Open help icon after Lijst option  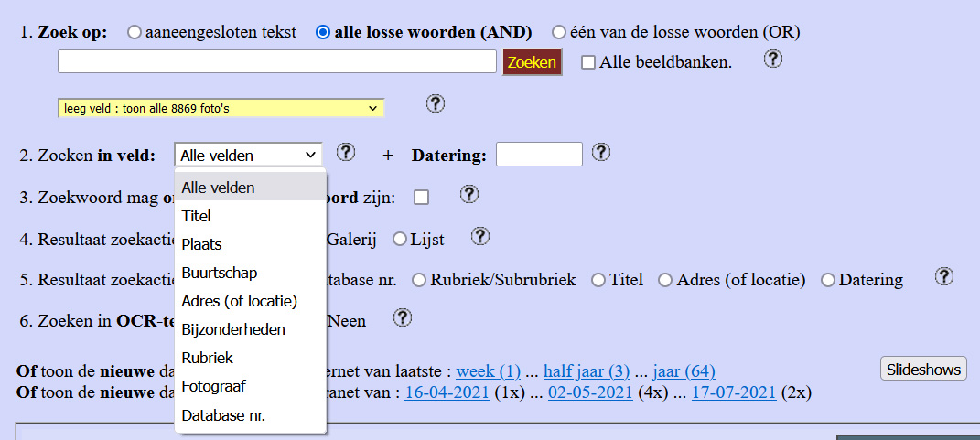pos(480,236)
